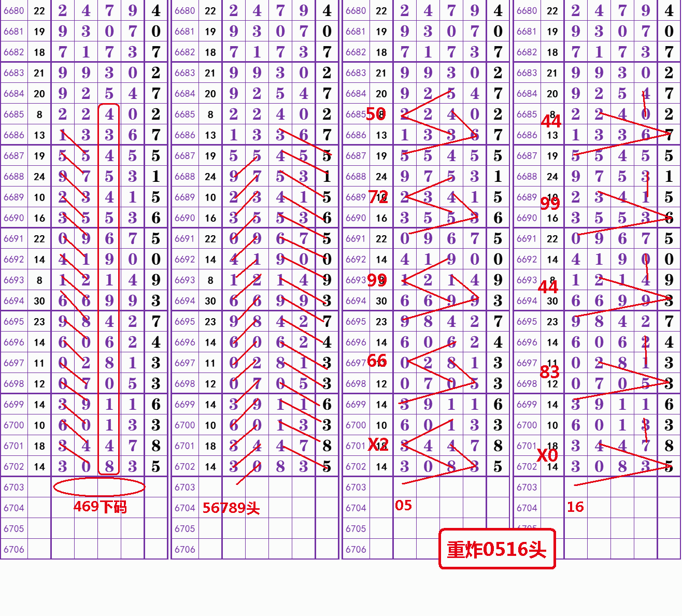This screenshot has width=682, height=616.
Task: Click the red 72 note beside row 6689
Action: pos(378,196)
